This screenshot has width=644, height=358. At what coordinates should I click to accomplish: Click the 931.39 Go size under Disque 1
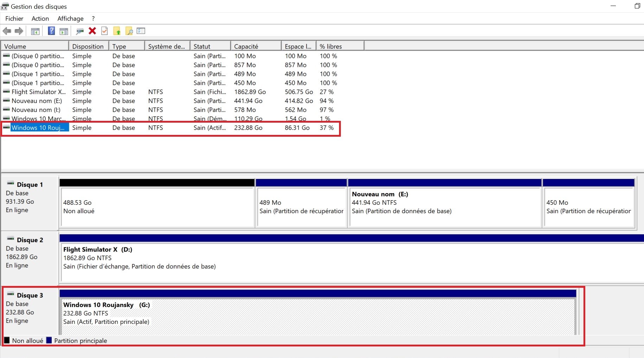click(x=20, y=201)
